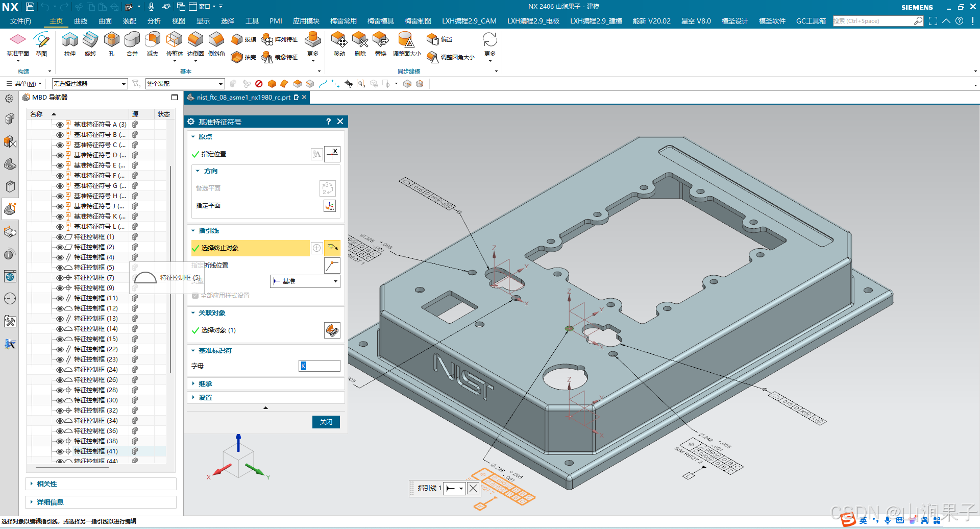Viewport: 980px width, 529px height.
Task: Select the 旋转 (Revolve) tool
Action: (x=90, y=44)
